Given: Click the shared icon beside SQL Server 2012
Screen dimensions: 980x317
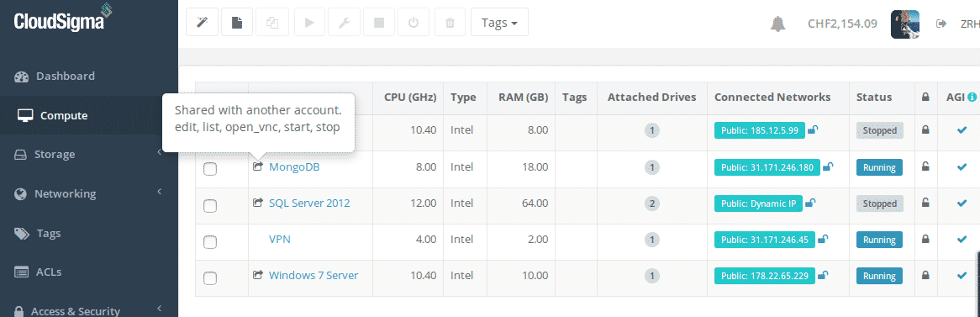Looking at the screenshot, I should click(257, 203).
